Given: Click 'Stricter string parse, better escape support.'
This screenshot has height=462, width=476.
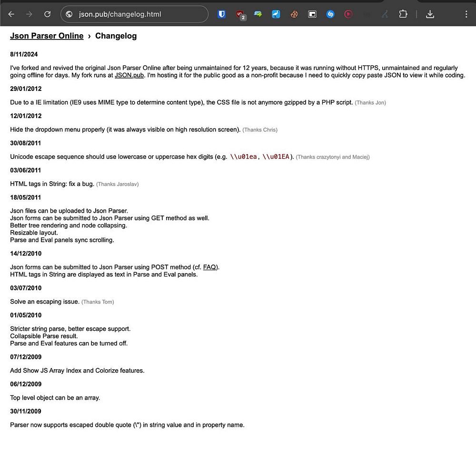Looking at the screenshot, I should [70, 329].
